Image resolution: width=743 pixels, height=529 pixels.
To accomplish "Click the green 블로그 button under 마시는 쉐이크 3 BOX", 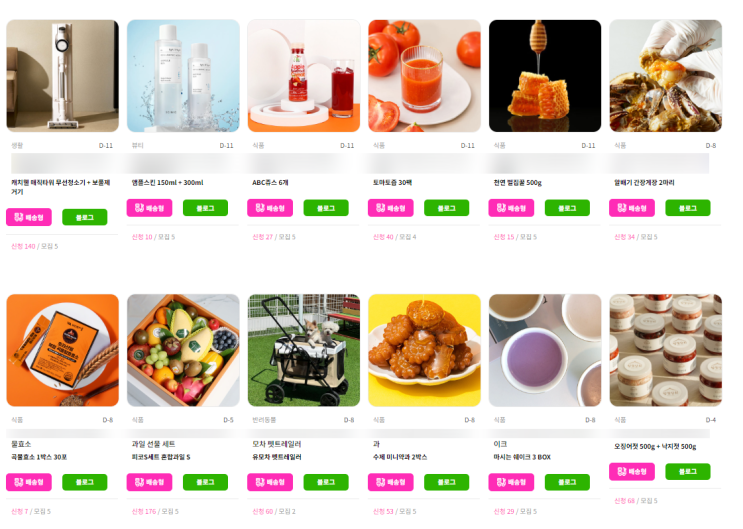I will coord(567,482).
